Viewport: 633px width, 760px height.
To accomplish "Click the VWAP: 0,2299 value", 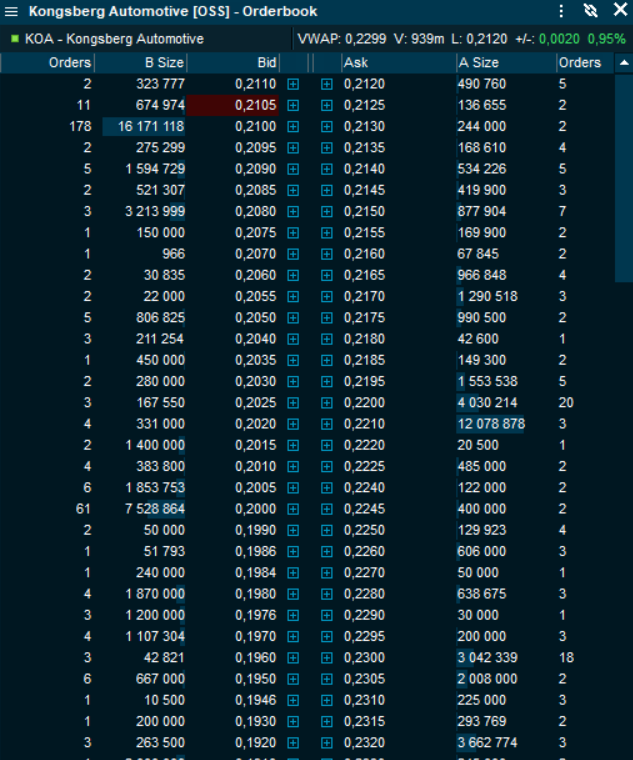I will coord(342,39).
